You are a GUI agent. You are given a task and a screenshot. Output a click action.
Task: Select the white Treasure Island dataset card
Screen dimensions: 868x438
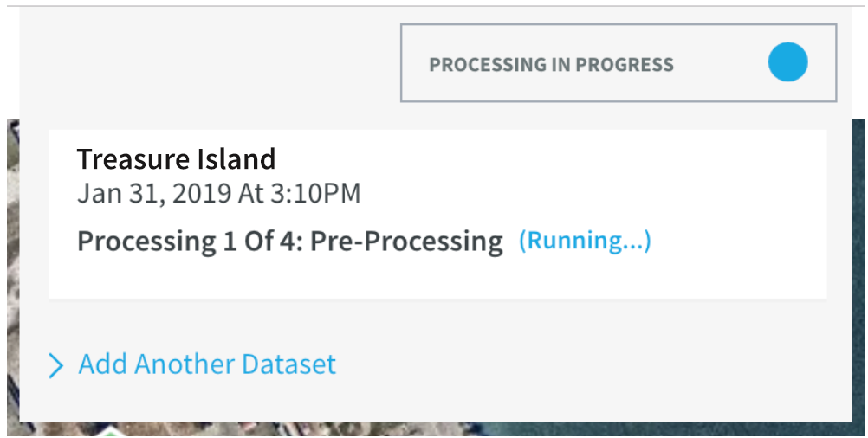click(x=437, y=214)
